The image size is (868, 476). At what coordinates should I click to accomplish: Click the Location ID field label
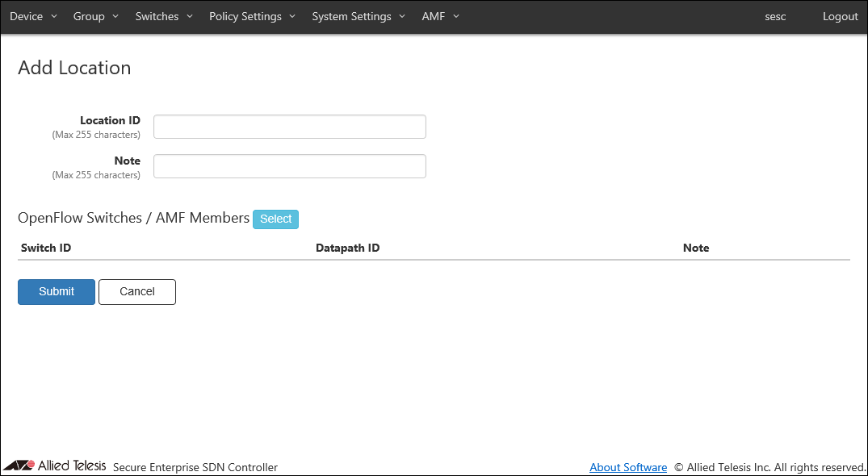click(x=110, y=120)
